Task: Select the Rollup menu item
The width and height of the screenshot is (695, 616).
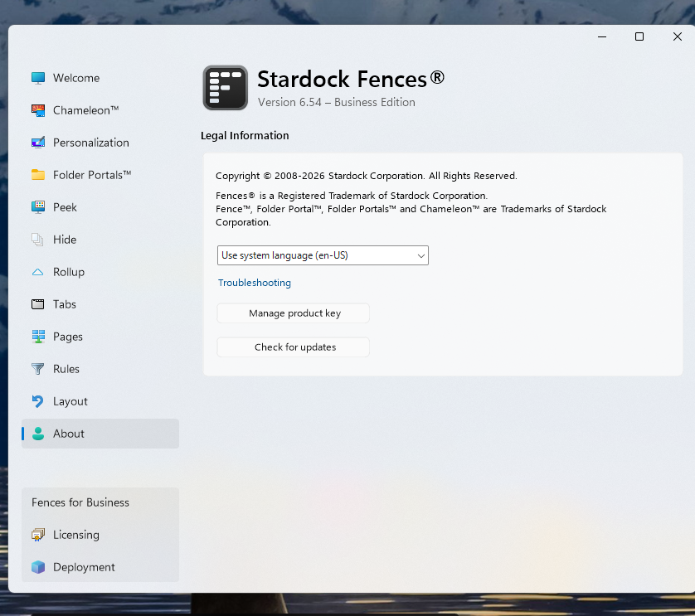Action: (100, 272)
